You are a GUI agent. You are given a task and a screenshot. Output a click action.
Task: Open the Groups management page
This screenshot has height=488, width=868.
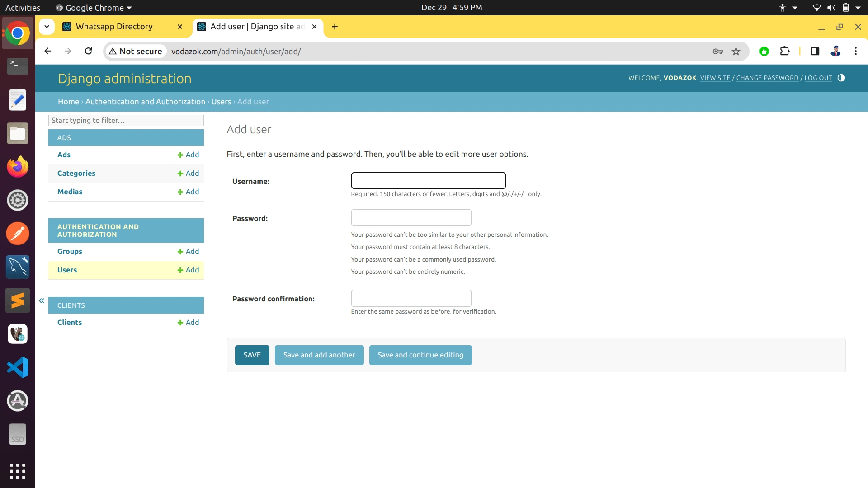pyautogui.click(x=69, y=251)
